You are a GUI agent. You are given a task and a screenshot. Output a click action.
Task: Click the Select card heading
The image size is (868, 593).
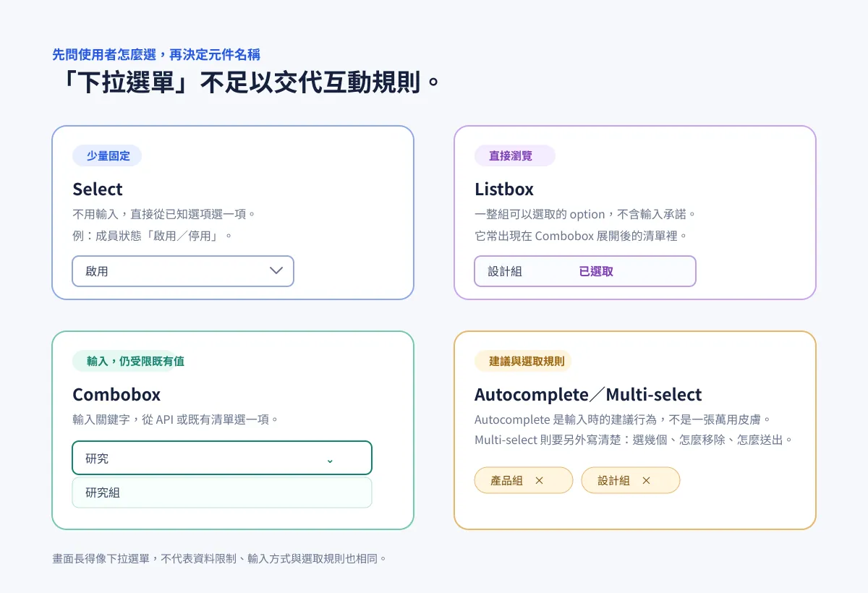pos(98,189)
